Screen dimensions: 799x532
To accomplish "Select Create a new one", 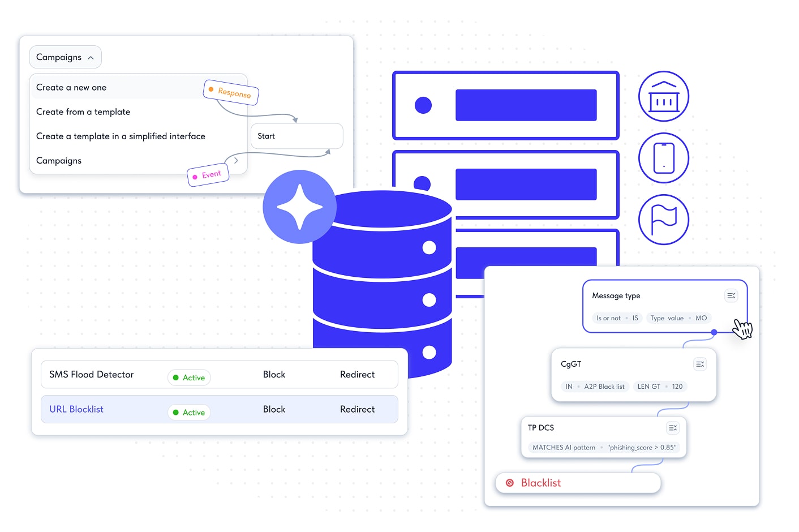I will pyautogui.click(x=71, y=88).
